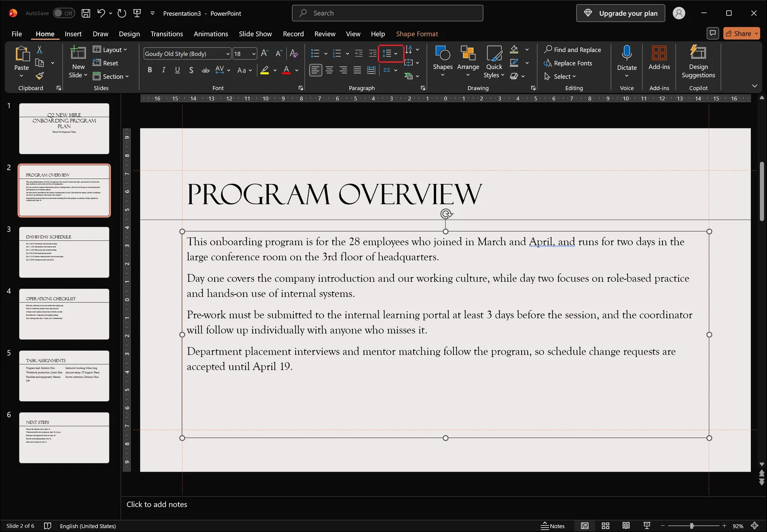Open the font size dropdown
The image size is (767, 532).
coord(254,54)
